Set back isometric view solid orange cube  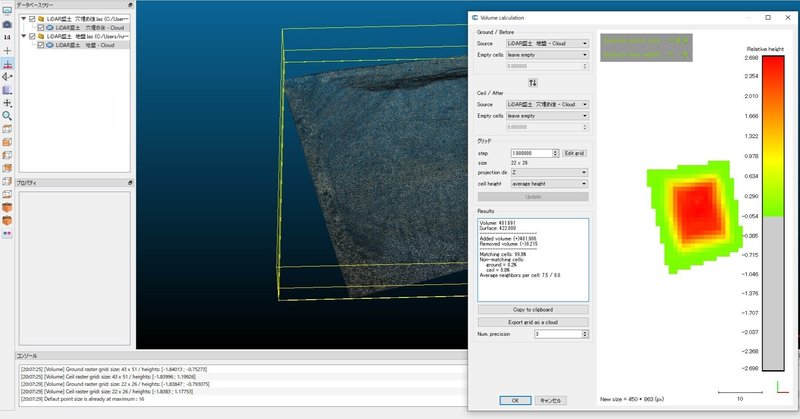pos(7,220)
